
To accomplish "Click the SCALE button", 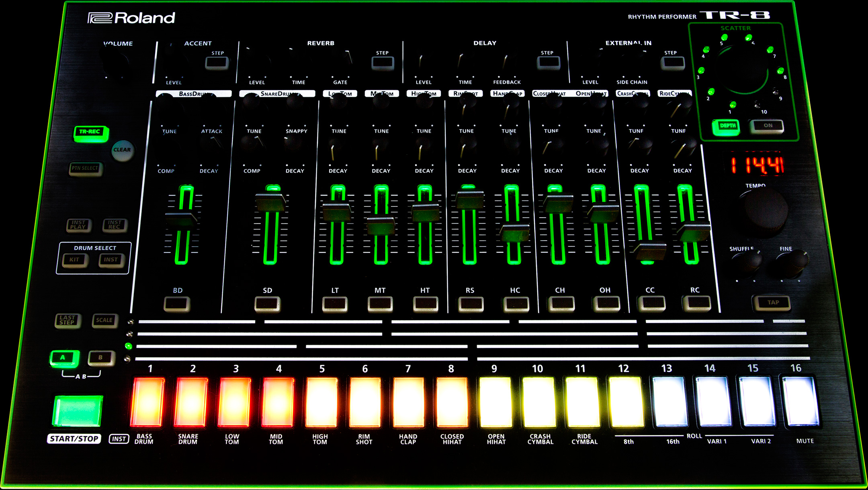I will click(104, 320).
